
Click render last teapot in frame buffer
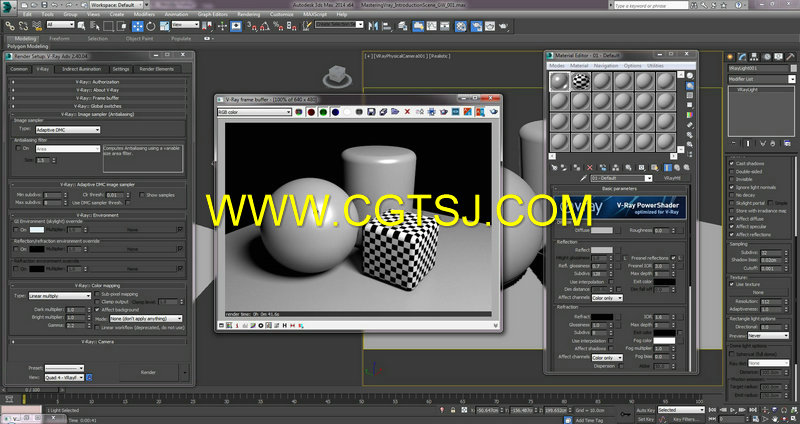pos(494,112)
